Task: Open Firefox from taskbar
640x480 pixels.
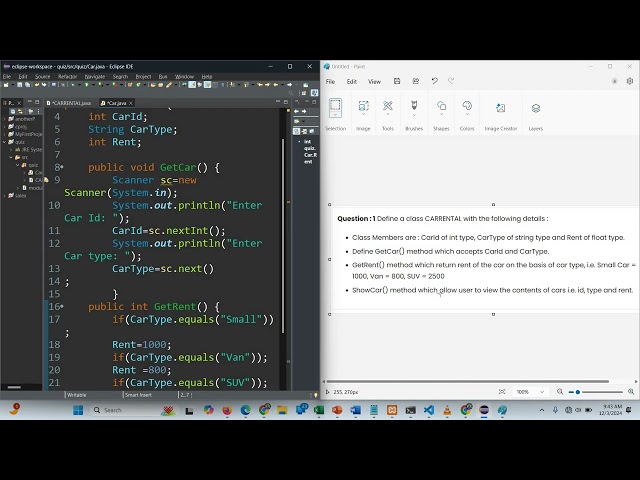Action: 227,410
